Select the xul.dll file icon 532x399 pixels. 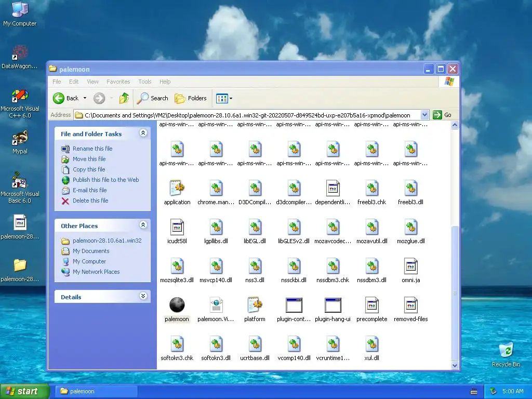[x=372, y=344]
